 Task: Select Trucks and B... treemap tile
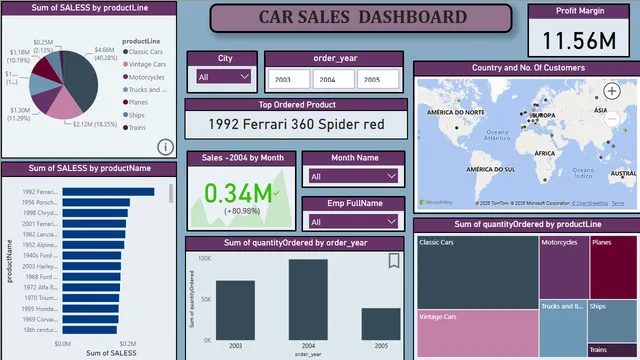click(x=563, y=329)
